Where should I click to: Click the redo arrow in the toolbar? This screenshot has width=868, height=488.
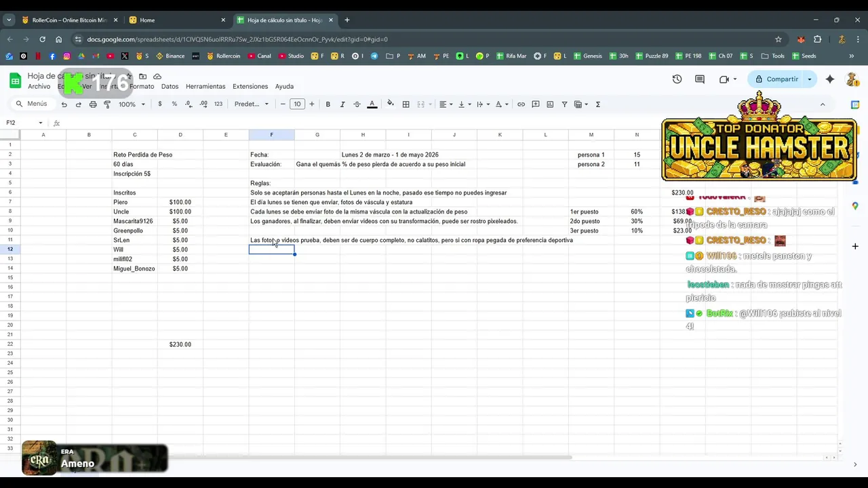pyautogui.click(x=79, y=104)
